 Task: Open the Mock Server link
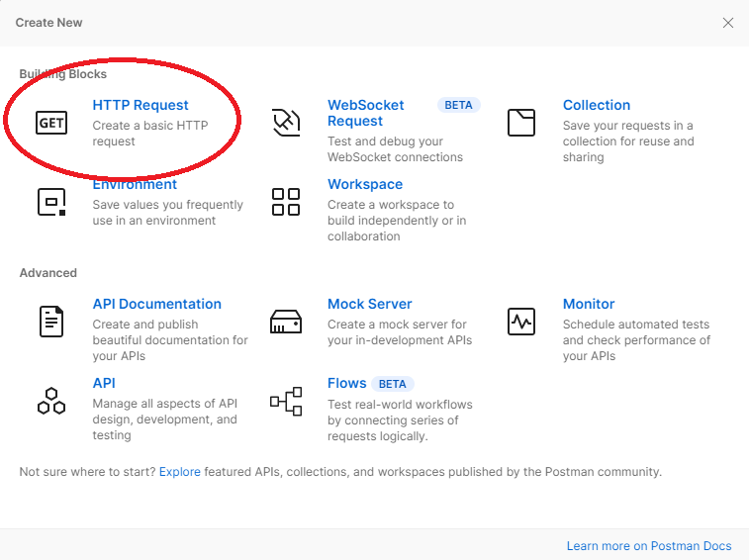tap(370, 304)
